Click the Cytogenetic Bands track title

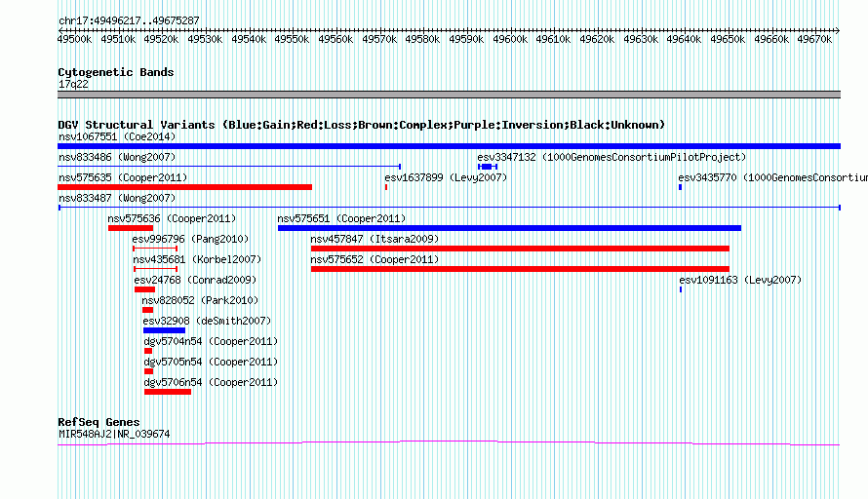116,72
